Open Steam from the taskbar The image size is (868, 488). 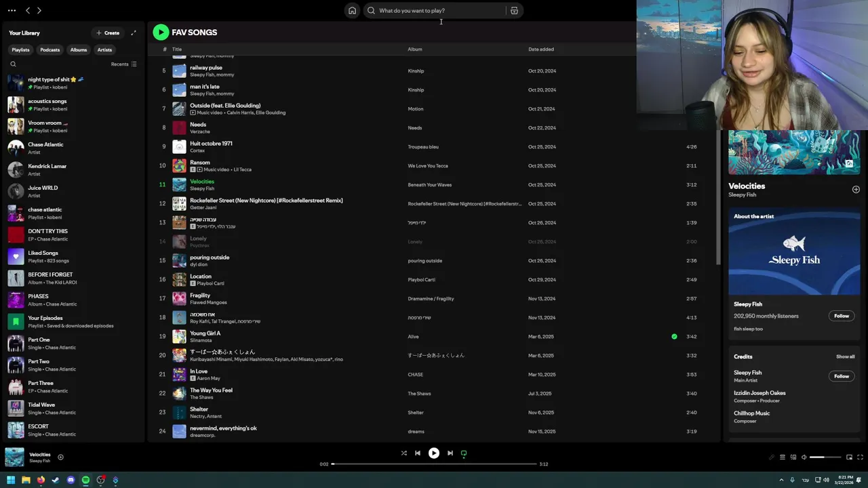pos(56,480)
